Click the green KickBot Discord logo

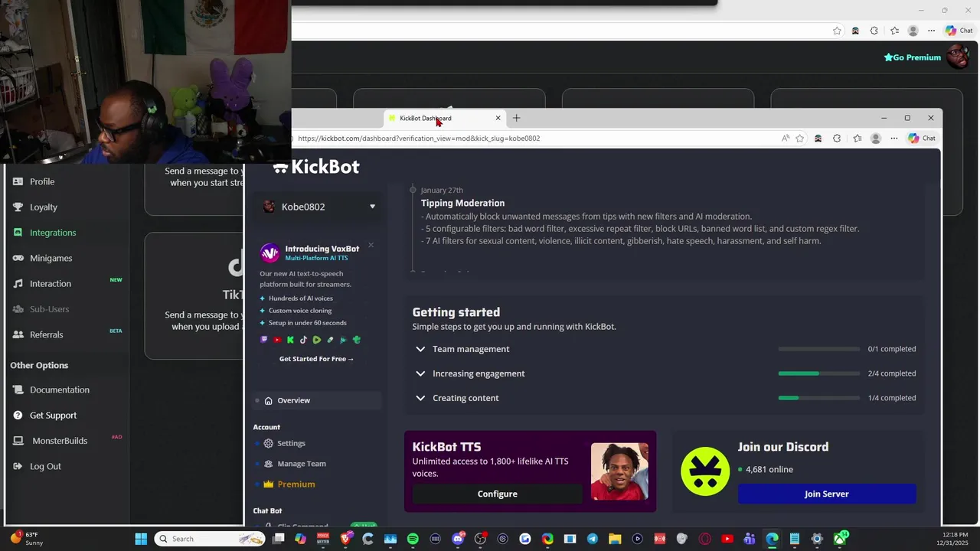tap(705, 471)
